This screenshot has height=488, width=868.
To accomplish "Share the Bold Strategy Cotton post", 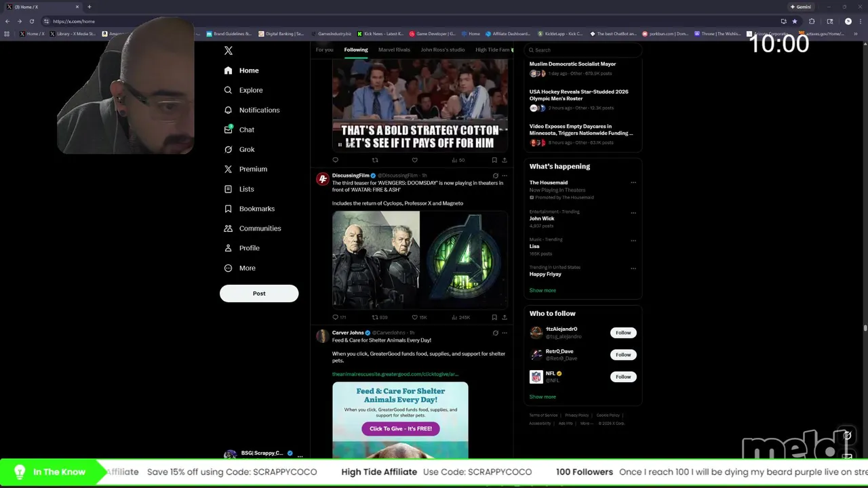I will [x=504, y=160].
